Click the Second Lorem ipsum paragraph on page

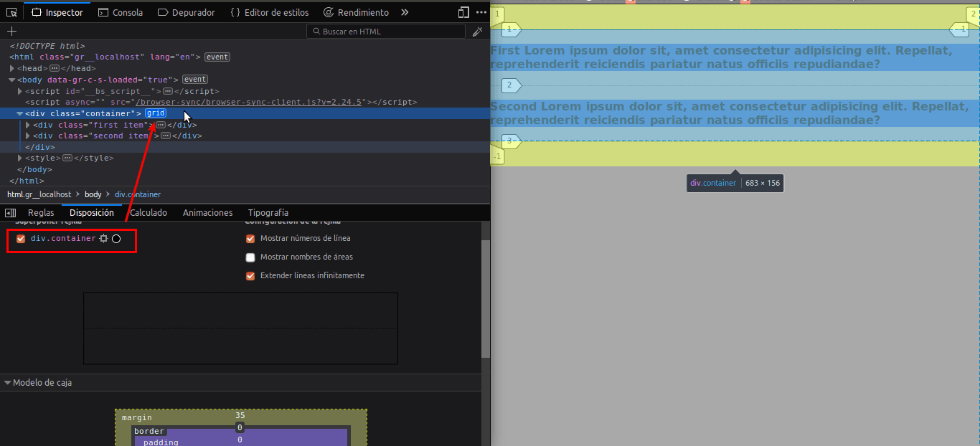point(729,113)
